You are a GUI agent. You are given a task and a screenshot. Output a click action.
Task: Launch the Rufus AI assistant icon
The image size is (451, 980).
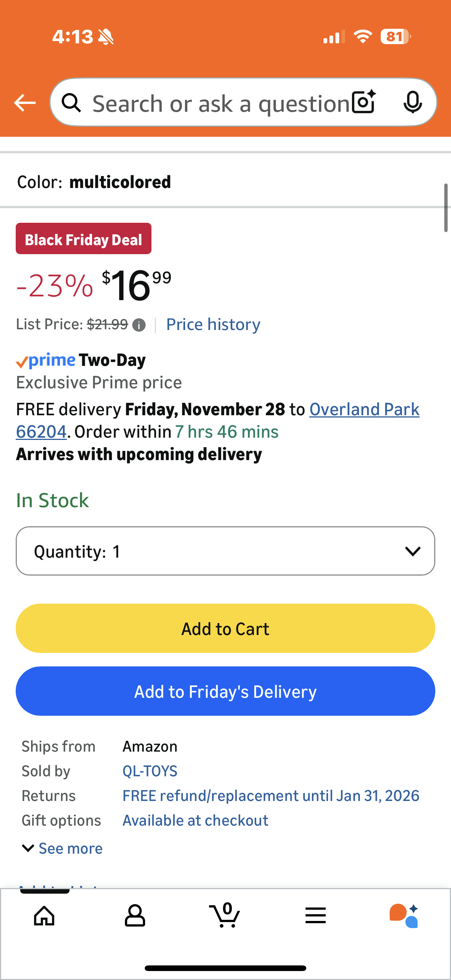tap(404, 915)
